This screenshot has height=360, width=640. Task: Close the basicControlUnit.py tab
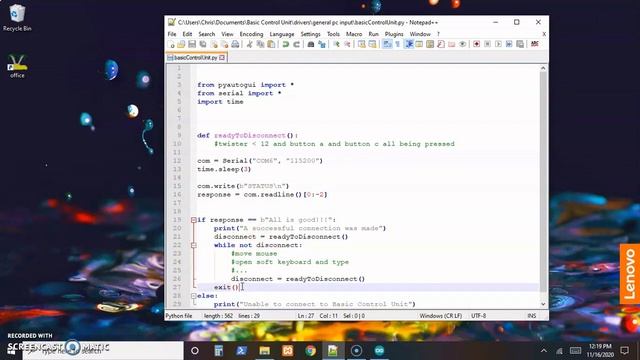coord(222,58)
